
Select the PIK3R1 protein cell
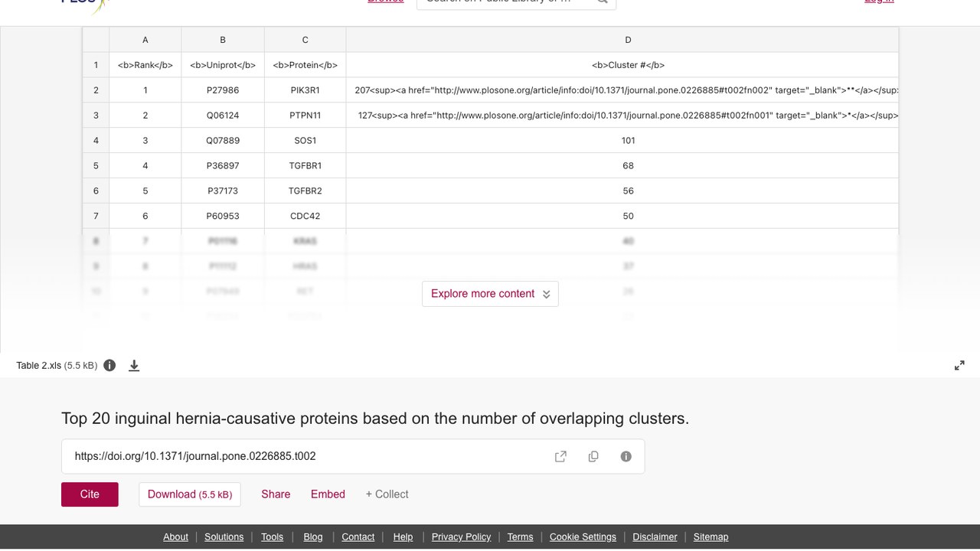pyautogui.click(x=305, y=90)
